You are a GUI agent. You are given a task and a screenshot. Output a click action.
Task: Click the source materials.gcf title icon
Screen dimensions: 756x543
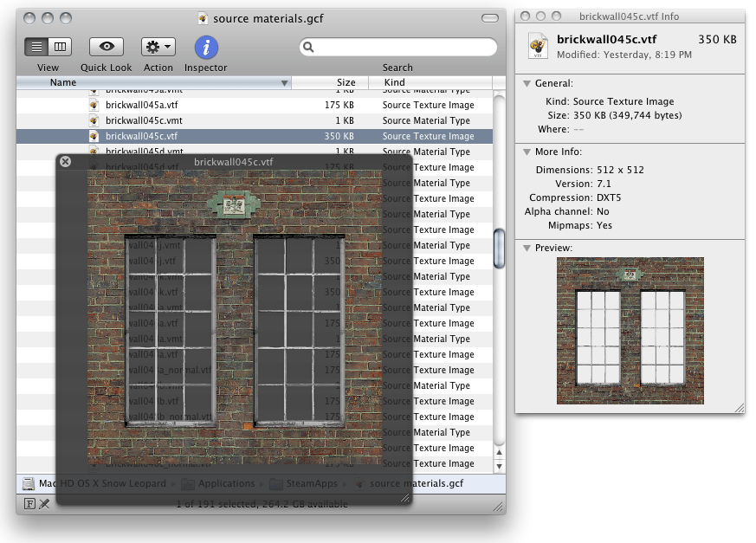tap(203, 18)
